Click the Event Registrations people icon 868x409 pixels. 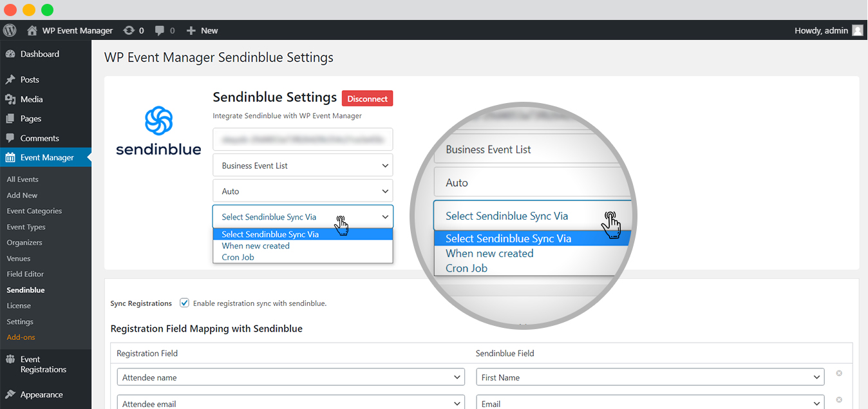tap(10, 359)
